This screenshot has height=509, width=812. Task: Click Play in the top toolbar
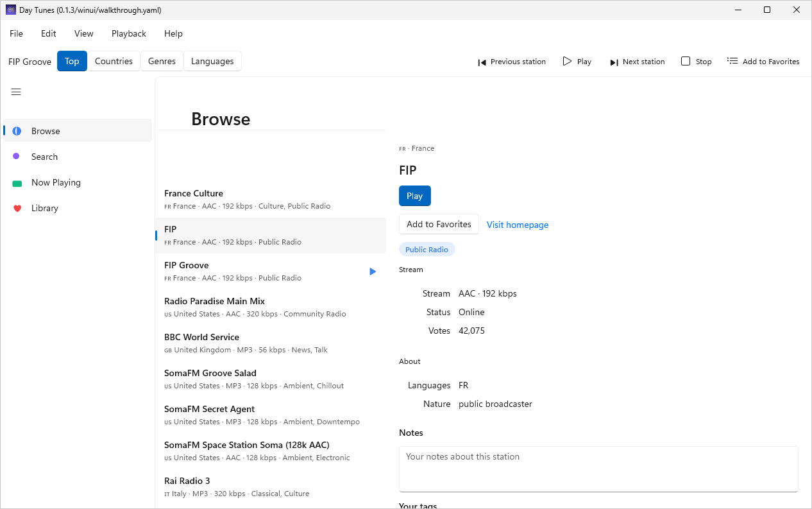pyautogui.click(x=577, y=62)
